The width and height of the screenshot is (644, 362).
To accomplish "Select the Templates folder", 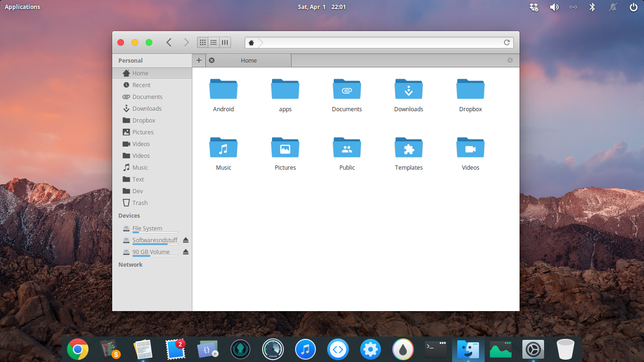I will 409,154.
